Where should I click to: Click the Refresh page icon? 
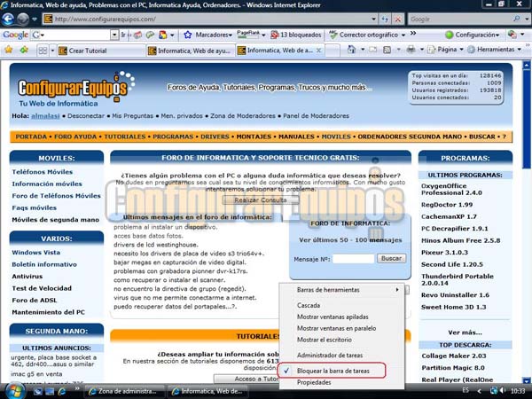point(385,20)
